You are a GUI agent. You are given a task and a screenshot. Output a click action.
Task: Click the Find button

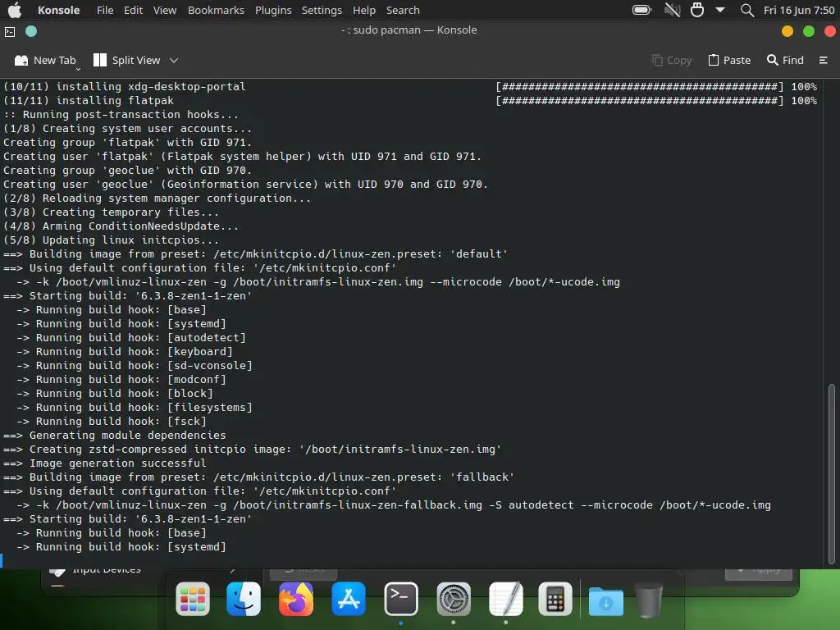tap(785, 60)
